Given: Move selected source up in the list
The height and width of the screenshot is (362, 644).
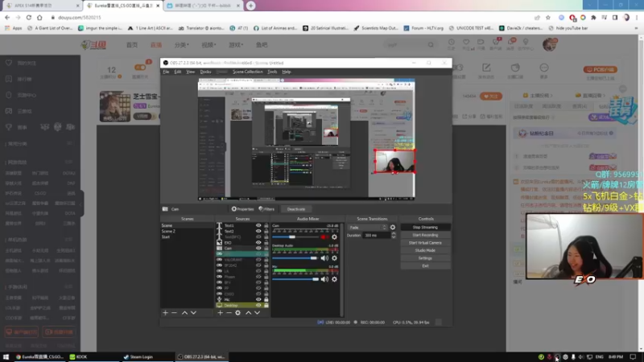Looking at the screenshot, I should click(x=248, y=313).
